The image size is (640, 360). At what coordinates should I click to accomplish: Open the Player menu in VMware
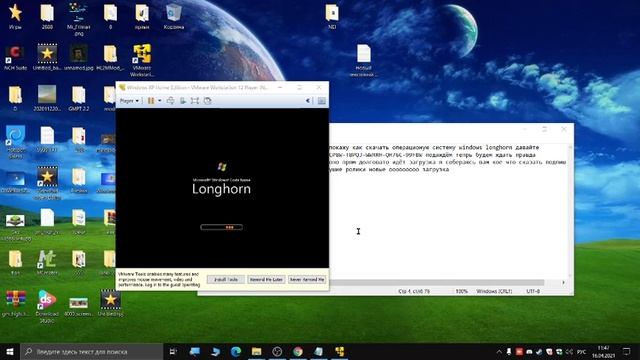129,100
